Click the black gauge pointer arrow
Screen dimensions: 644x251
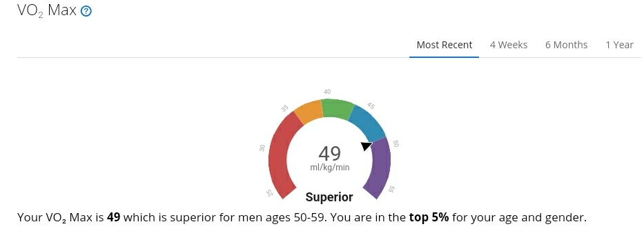(x=367, y=146)
